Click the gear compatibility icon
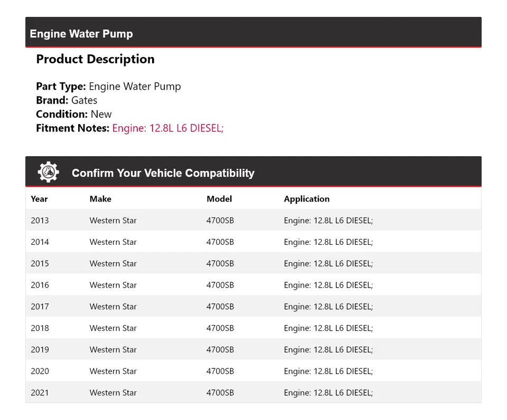507x420 pixels. [48, 172]
